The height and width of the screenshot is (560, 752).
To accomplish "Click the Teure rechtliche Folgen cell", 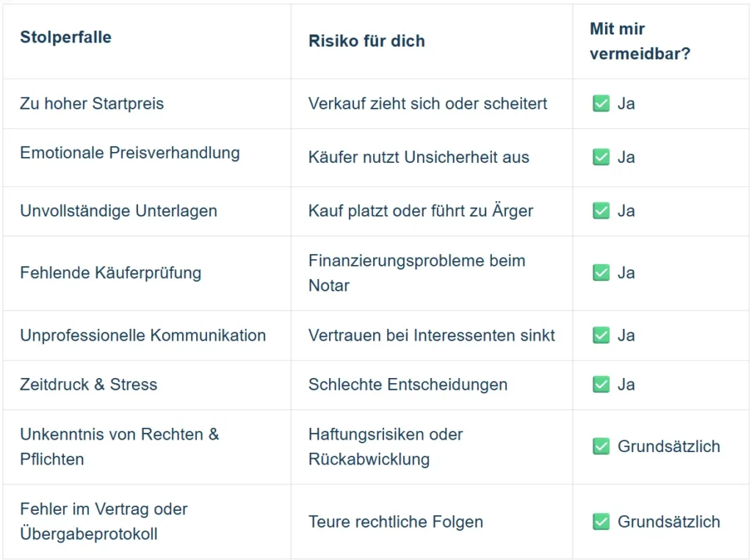I will 396,522.
